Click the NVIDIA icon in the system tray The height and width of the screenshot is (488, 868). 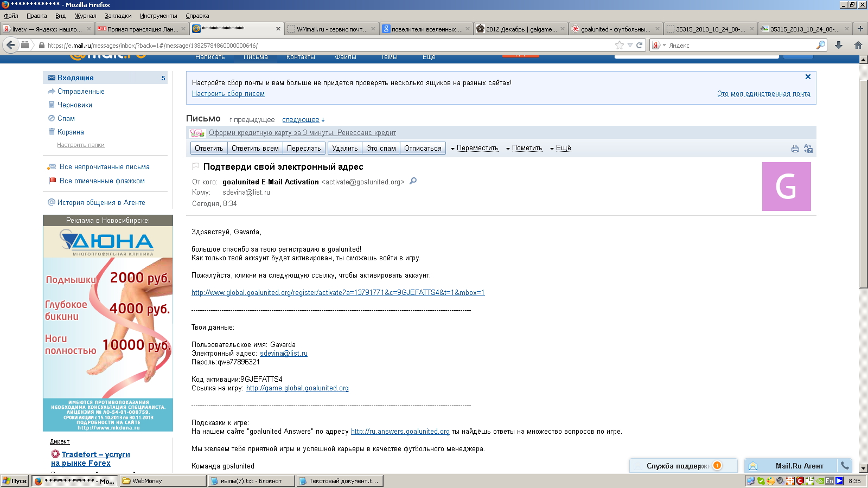click(x=821, y=481)
